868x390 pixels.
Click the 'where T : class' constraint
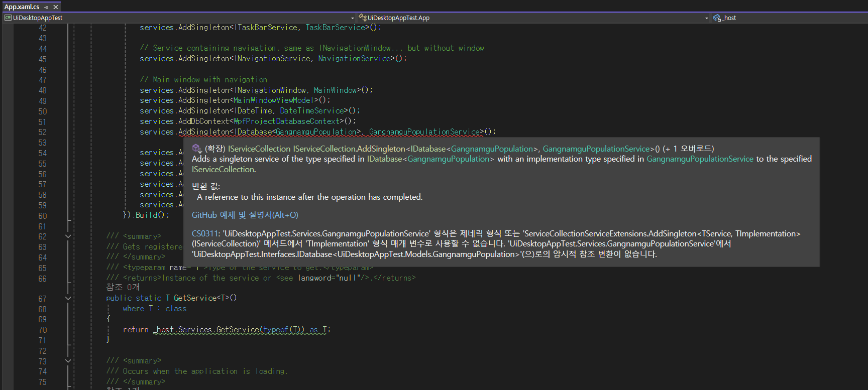click(x=155, y=308)
